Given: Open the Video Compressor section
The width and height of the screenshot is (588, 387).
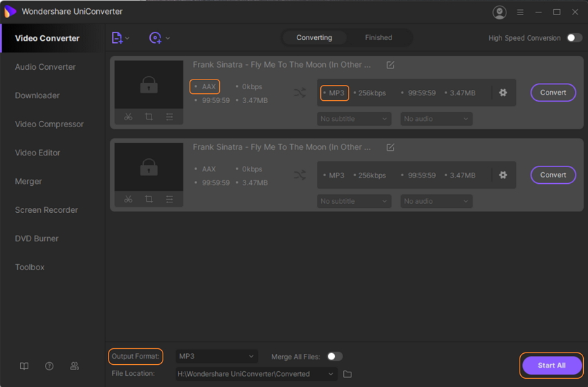Looking at the screenshot, I should [x=49, y=124].
